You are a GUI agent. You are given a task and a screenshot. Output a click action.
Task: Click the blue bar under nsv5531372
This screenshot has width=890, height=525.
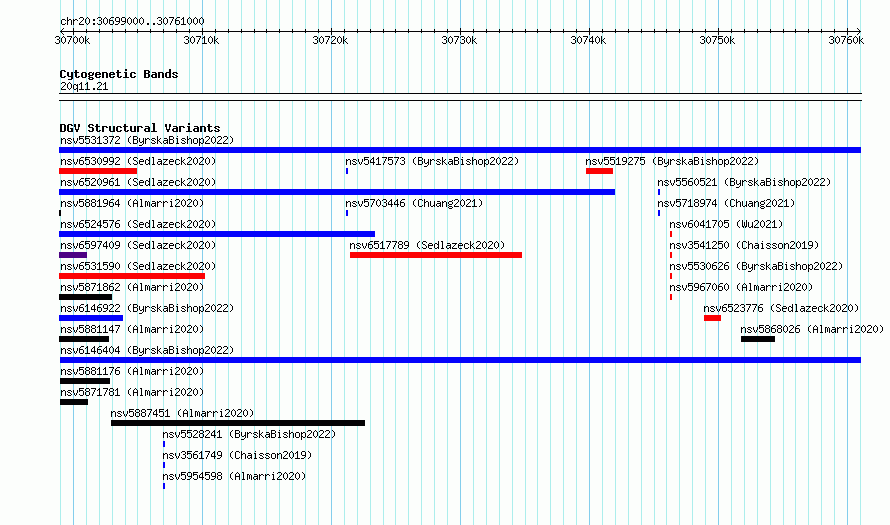(460, 150)
